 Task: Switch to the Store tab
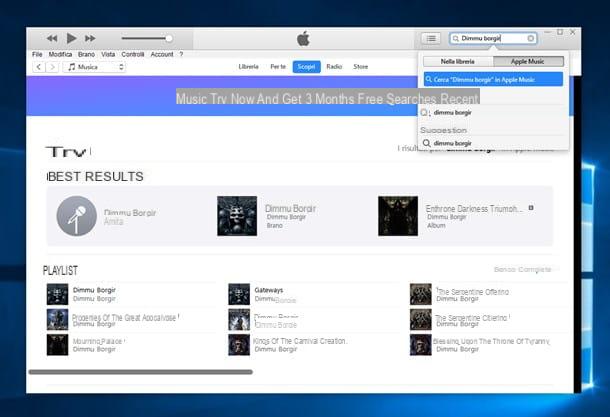360,67
